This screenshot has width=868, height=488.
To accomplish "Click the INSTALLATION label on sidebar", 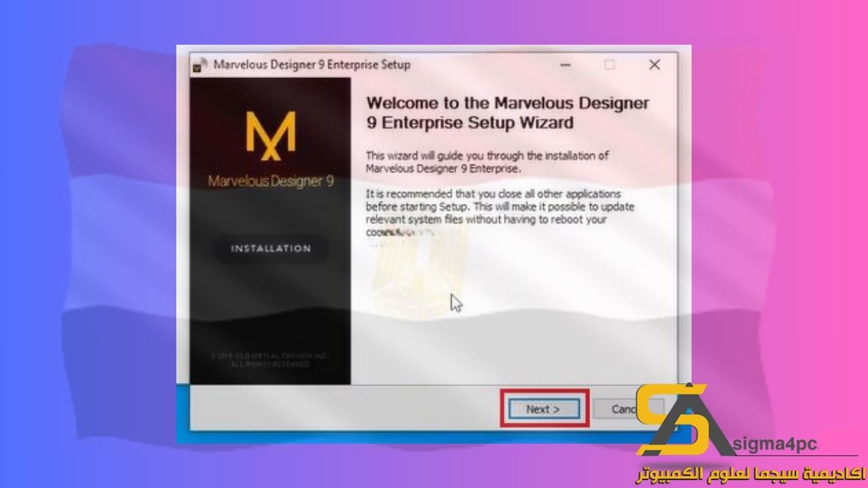I will point(271,249).
